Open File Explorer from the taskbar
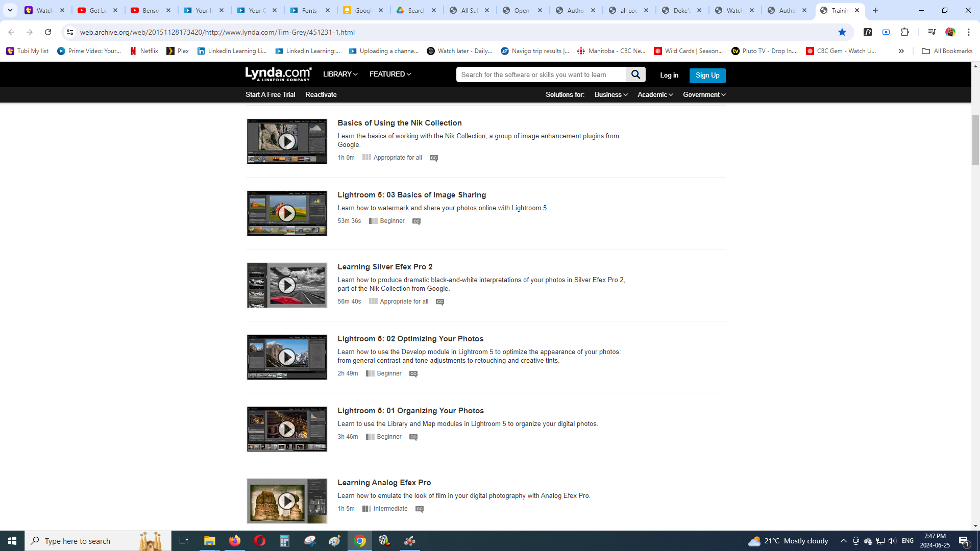Viewport: 980px width, 551px height. pyautogui.click(x=209, y=541)
